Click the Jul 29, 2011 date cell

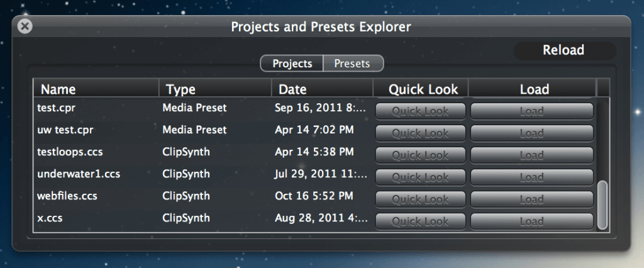click(x=321, y=174)
